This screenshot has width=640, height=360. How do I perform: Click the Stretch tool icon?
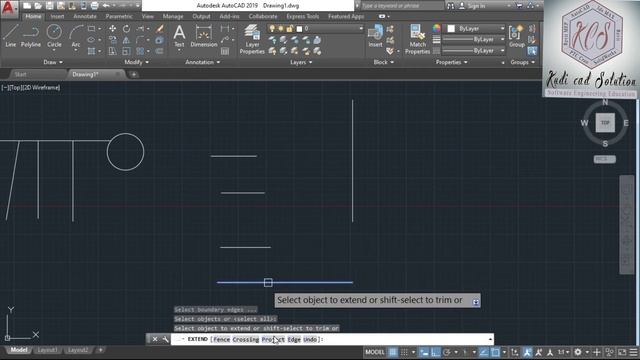[112, 51]
